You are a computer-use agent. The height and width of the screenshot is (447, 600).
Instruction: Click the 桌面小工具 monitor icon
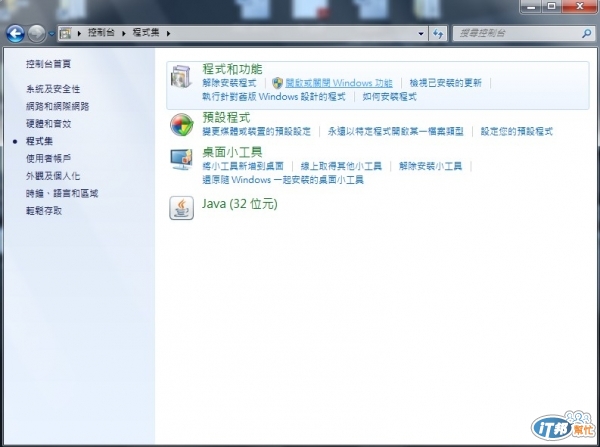click(x=181, y=160)
